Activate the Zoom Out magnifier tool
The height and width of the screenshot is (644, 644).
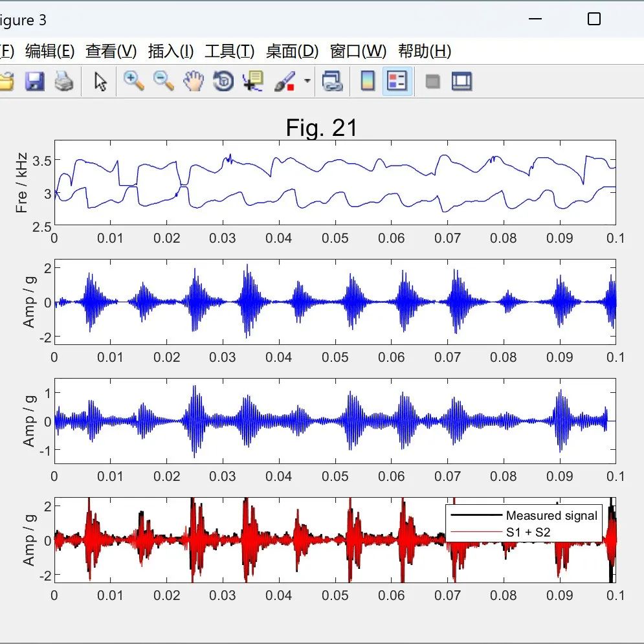[x=164, y=81]
